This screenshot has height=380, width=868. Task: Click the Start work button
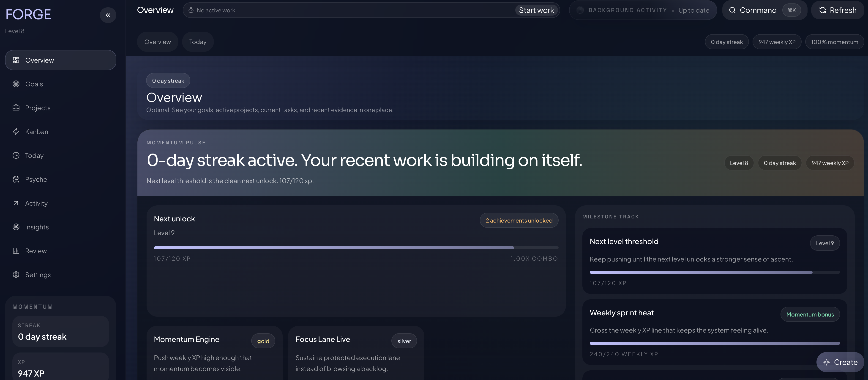point(536,10)
